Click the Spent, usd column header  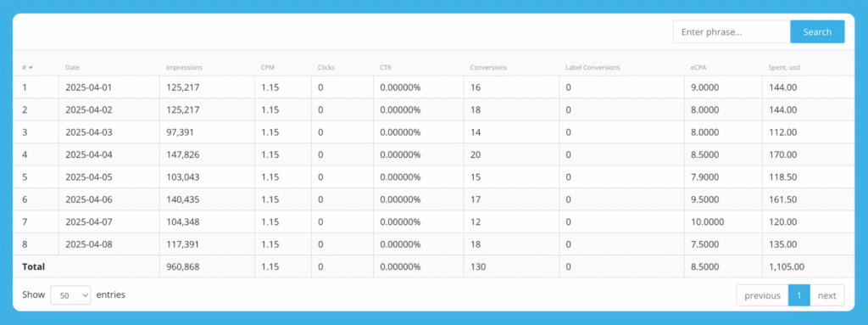click(784, 68)
